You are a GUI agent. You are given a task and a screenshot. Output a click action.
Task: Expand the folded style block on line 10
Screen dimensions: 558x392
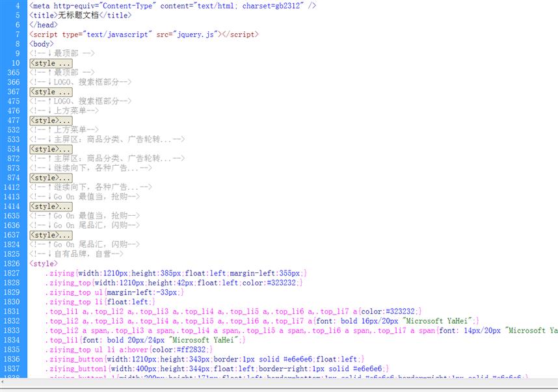click(x=51, y=63)
